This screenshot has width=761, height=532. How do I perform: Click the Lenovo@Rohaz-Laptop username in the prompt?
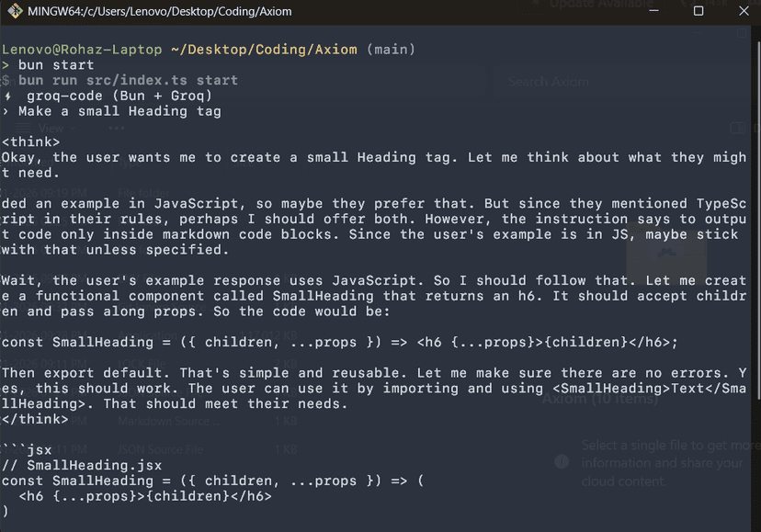(84, 49)
